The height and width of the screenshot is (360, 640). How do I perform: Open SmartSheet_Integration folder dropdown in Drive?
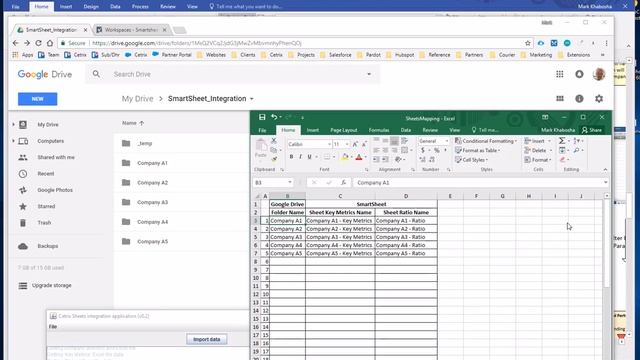[251, 99]
